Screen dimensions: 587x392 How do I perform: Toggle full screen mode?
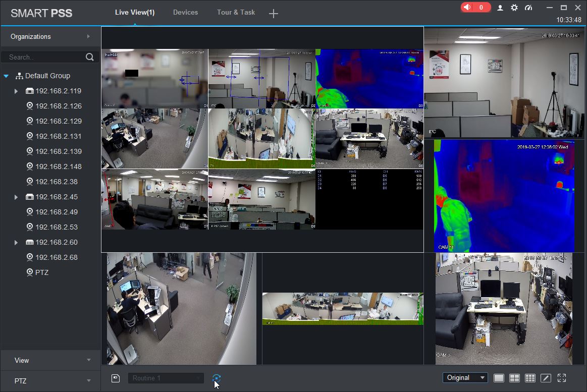(562, 378)
